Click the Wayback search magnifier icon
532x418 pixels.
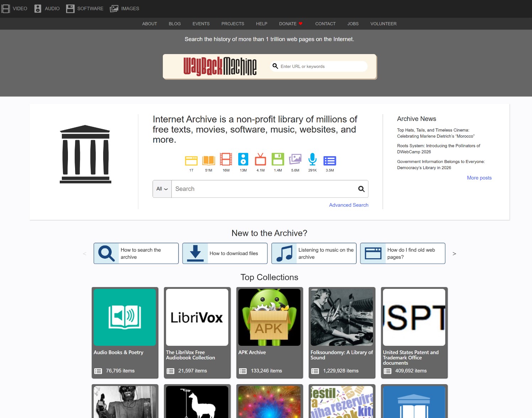pyautogui.click(x=275, y=66)
